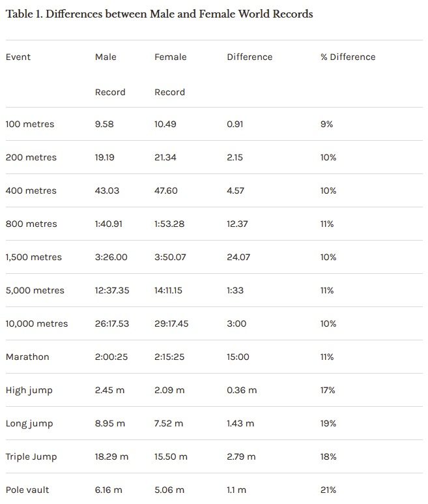Image resolution: width=428 pixels, height=504 pixels.
Task: Select the 400 metres event cell
Action: pos(31,190)
